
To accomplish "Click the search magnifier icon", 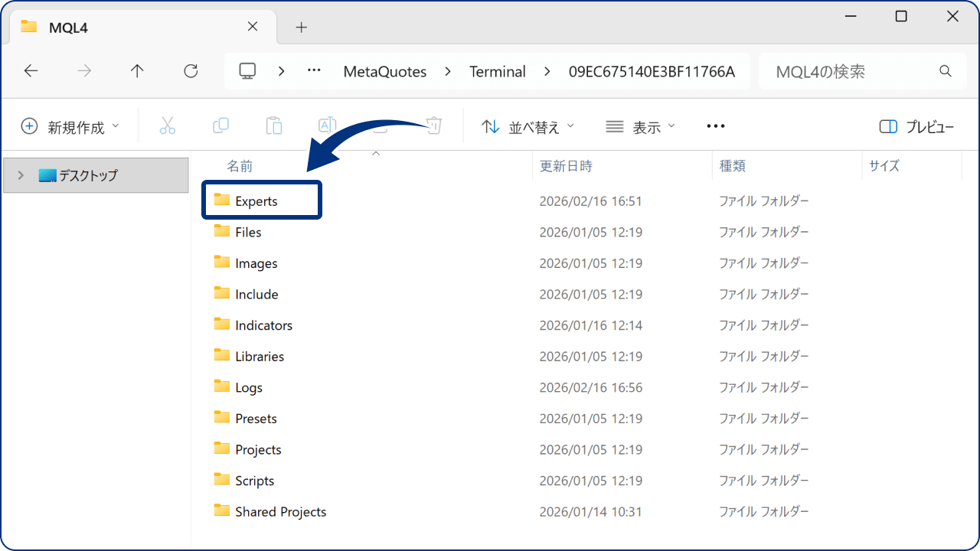I will (x=945, y=70).
